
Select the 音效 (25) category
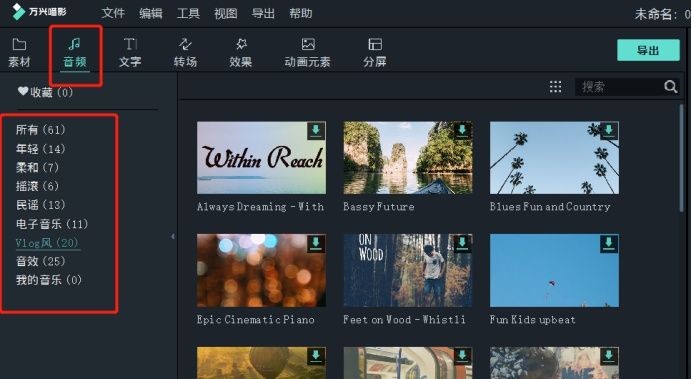point(40,261)
